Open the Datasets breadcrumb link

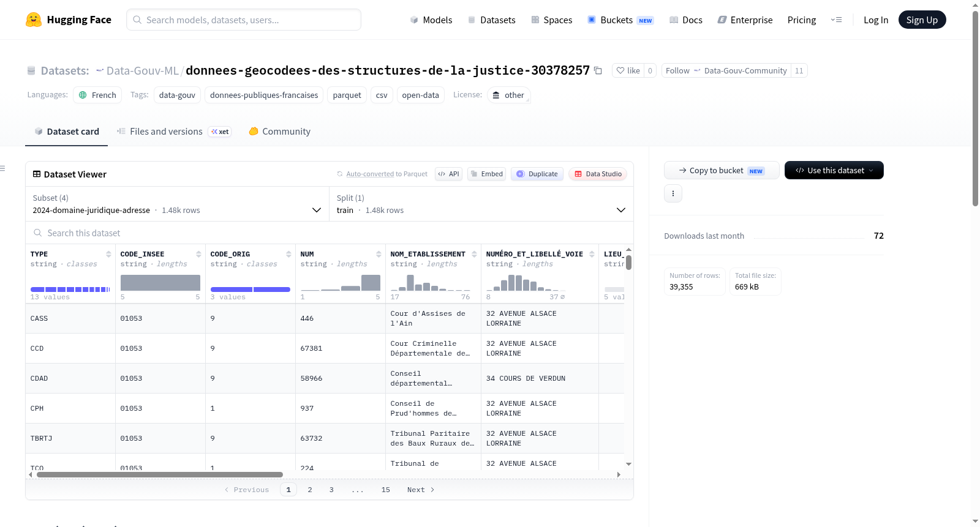(65, 70)
